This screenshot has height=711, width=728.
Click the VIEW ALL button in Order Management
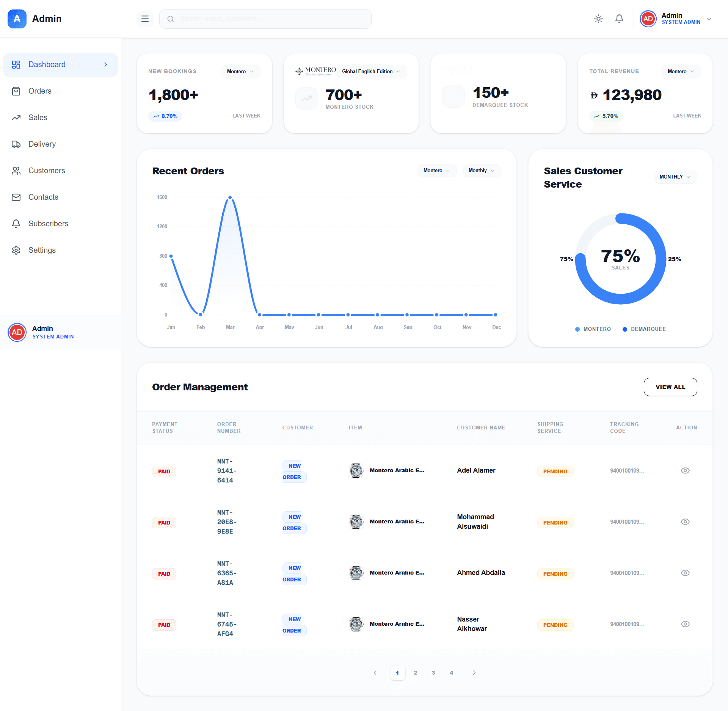point(670,387)
